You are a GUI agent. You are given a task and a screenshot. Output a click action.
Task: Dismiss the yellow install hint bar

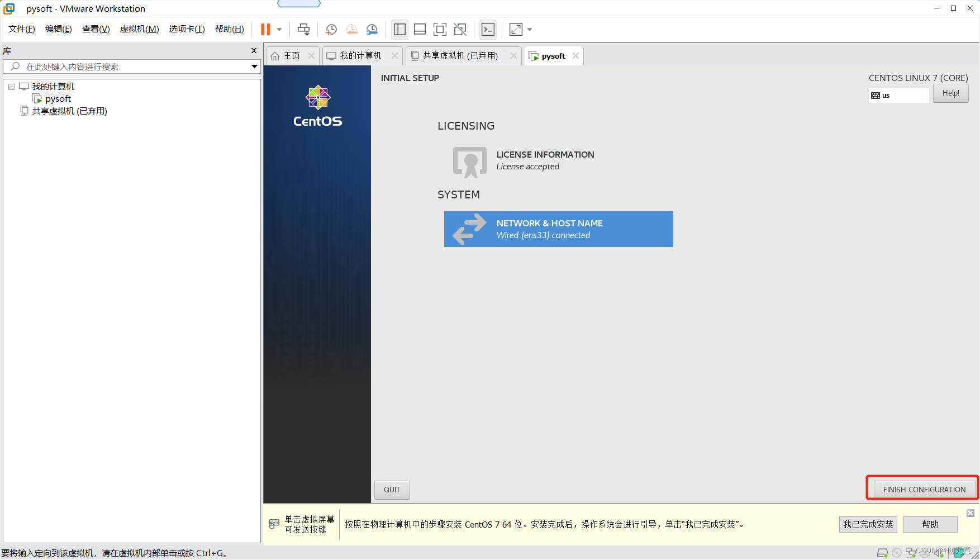[x=971, y=513]
